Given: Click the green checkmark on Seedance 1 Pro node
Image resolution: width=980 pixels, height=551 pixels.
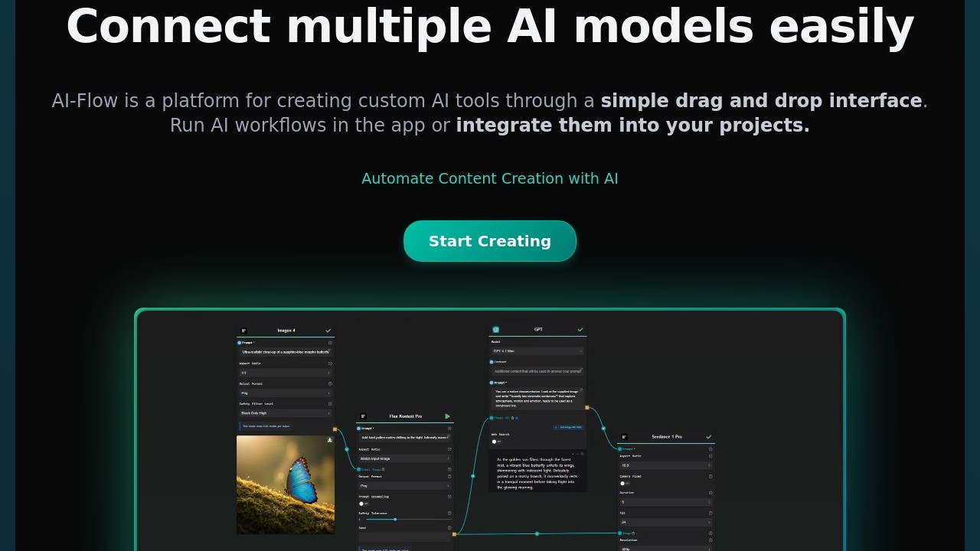Looking at the screenshot, I should pos(709,437).
